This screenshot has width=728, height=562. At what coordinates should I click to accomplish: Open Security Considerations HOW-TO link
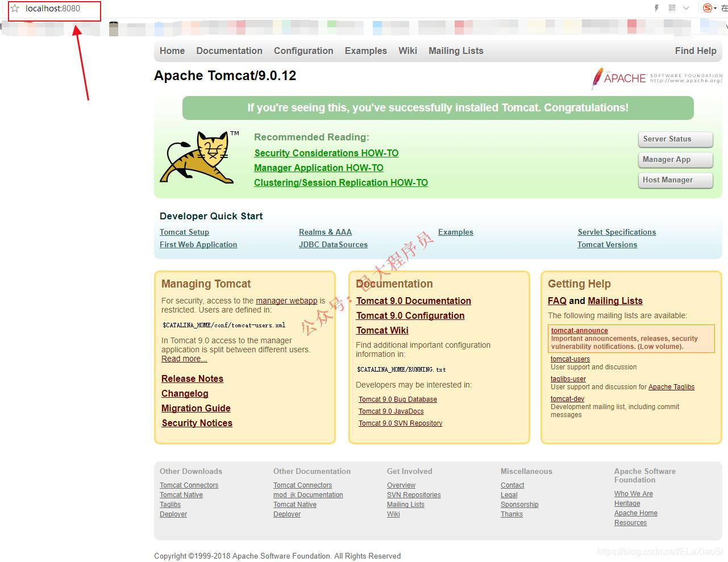326,153
